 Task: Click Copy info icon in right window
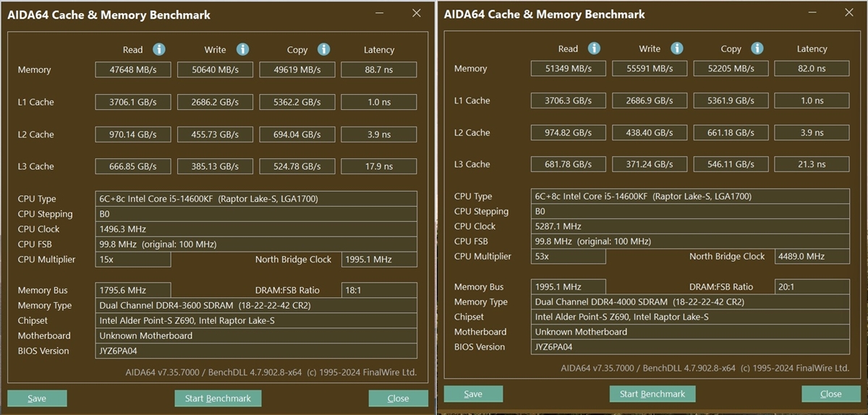pos(757,48)
